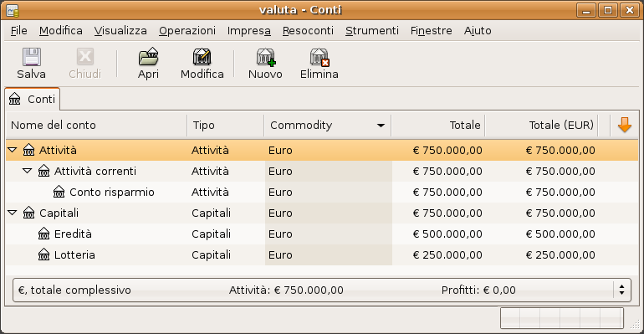Collapse the Capitali account tree
The image size is (644, 334).
[13, 213]
